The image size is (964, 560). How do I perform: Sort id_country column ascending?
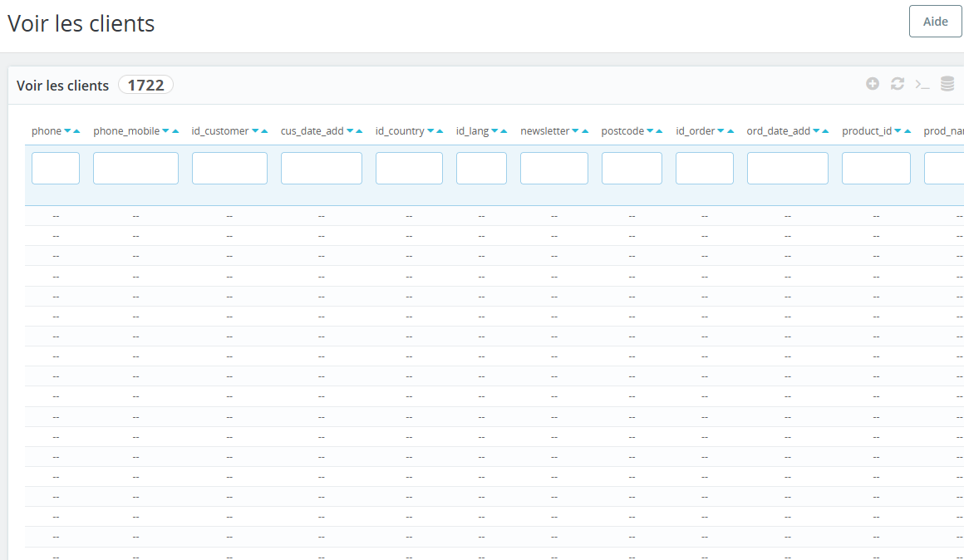(x=440, y=131)
